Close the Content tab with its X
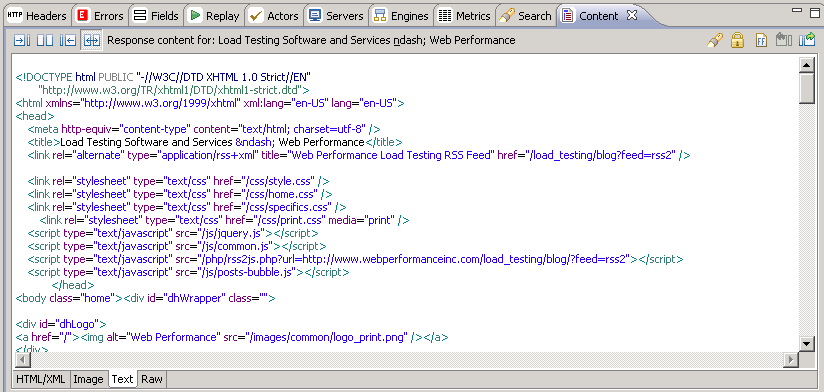This screenshot has width=824, height=392. [632, 15]
